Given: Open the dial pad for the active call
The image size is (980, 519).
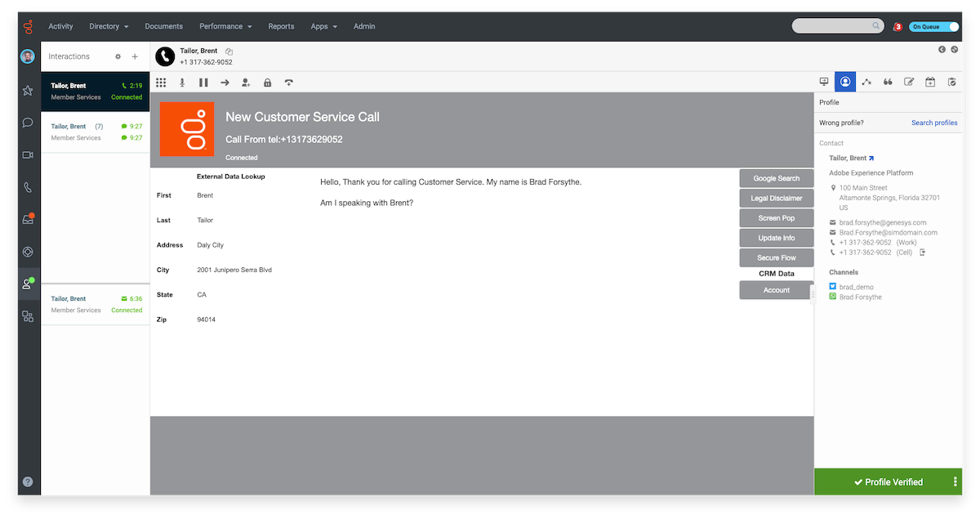Looking at the screenshot, I should (x=161, y=82).
